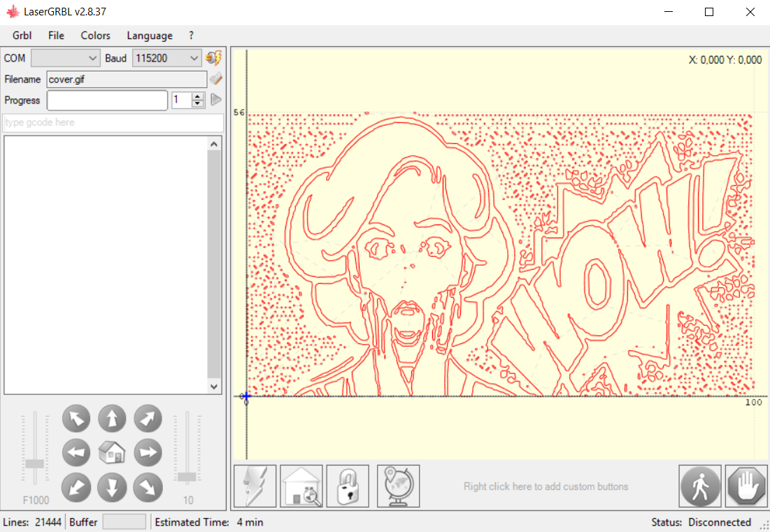This screenshot has width=770, height=532.
Task: Click the open file icon beside Filename
Action: (x=215, y=79)
